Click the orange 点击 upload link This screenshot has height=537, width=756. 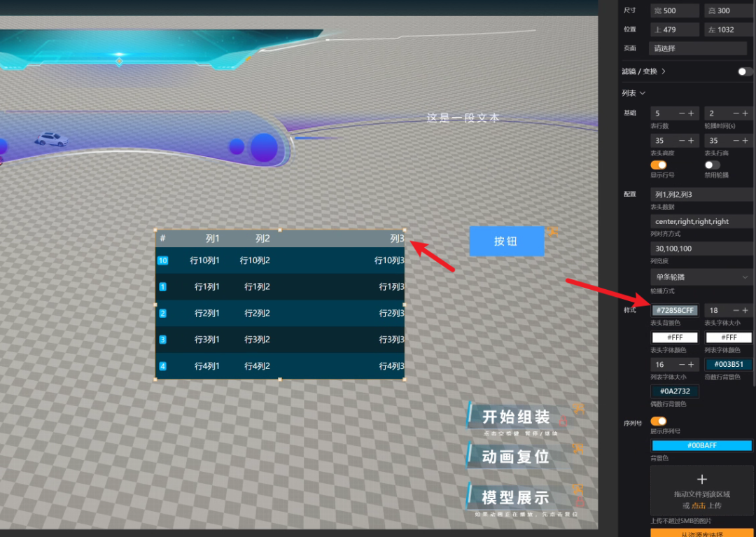click(x=699, y=505)
